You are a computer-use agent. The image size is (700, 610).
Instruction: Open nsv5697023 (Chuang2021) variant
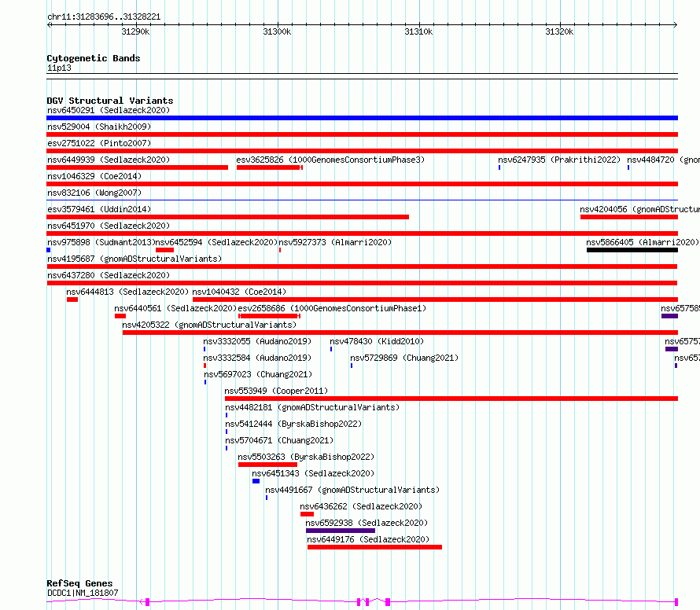click(x=258, y=374)
